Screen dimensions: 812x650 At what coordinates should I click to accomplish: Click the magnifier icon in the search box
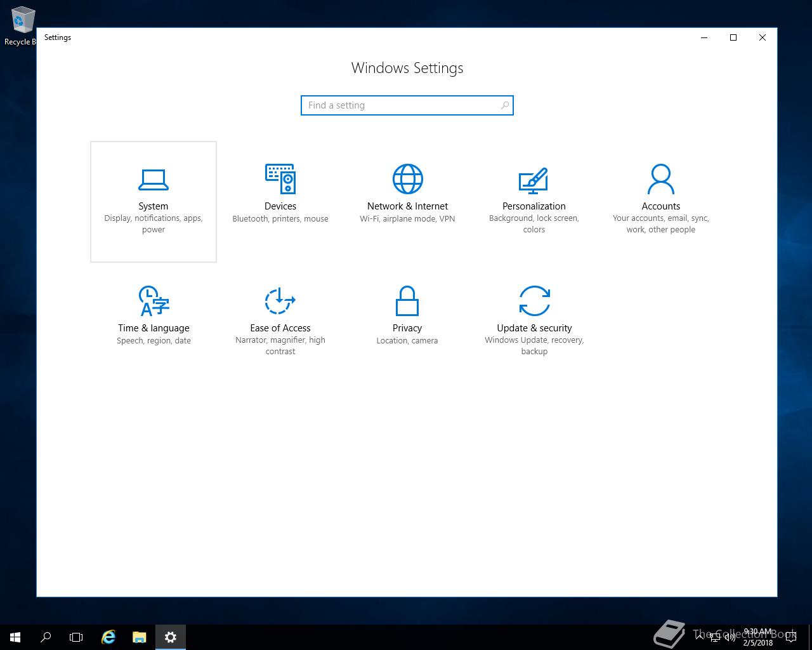pos(504,105)
